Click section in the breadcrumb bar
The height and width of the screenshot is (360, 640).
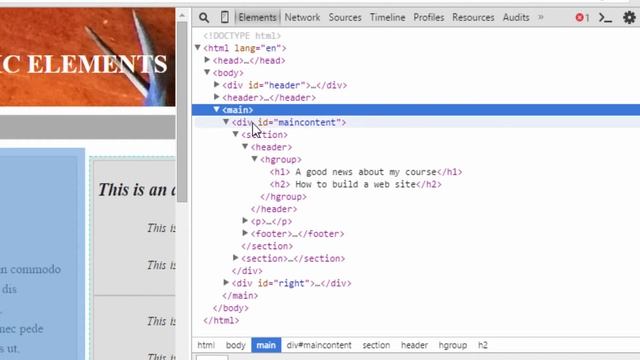pyautogui.click(x=376, y=345)
